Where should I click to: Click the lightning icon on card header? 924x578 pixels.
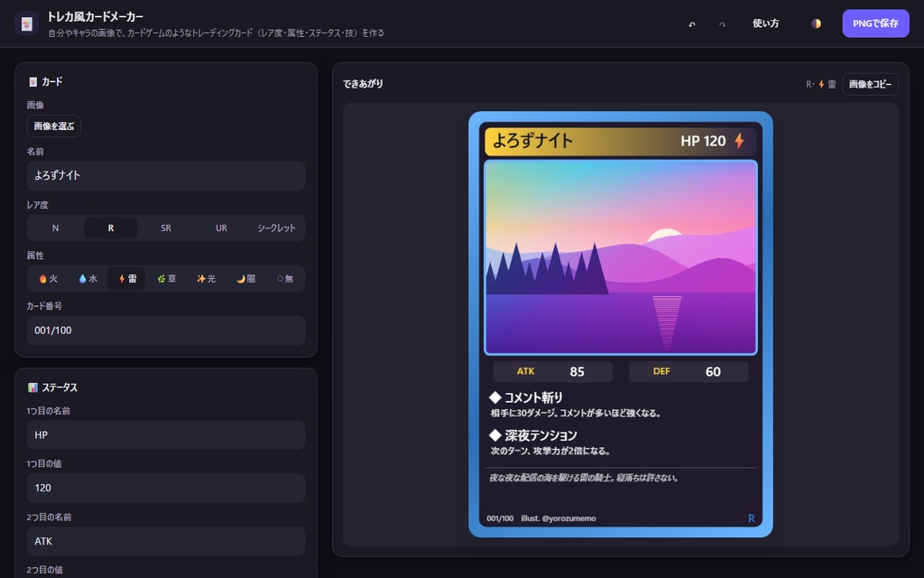click(x=739, y=141)
